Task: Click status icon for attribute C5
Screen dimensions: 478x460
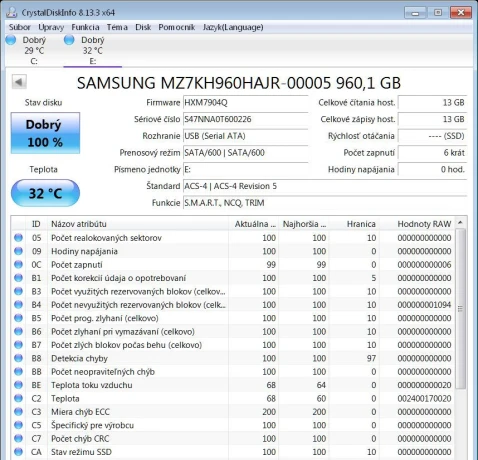Action: click(18, 425)
